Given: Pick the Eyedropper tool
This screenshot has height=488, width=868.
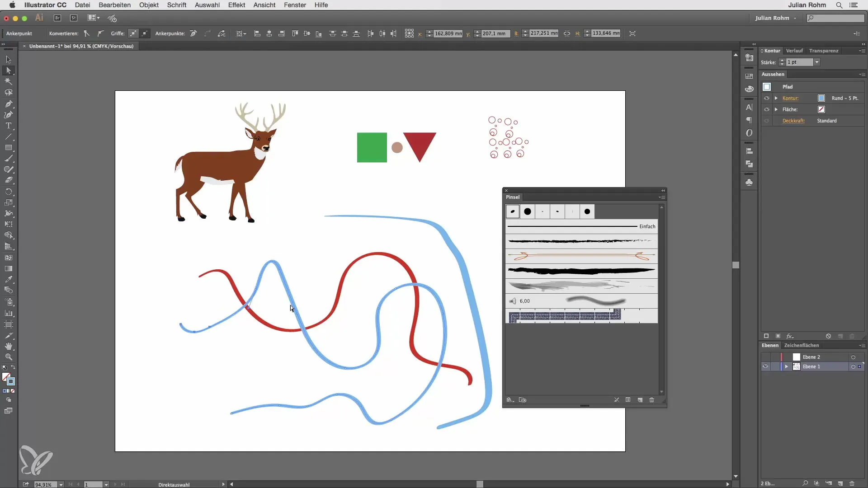Looking at the screenshot, I should [x=9, y=280].
